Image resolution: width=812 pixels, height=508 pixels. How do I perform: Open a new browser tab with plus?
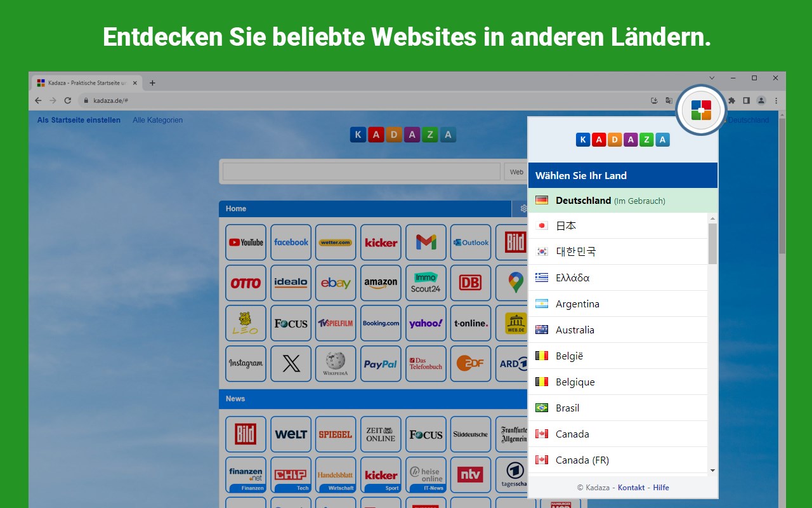tap(152, 83)
